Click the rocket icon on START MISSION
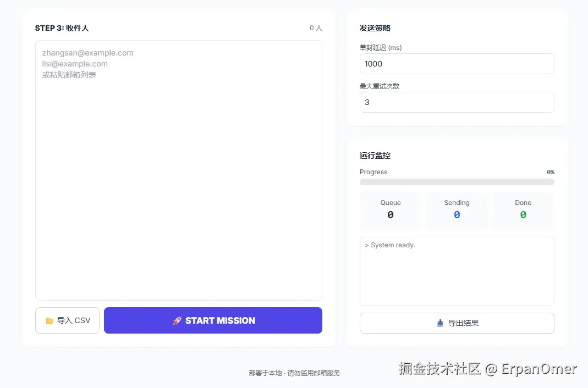Screen dimensions: 588x388 pos(176,320)
